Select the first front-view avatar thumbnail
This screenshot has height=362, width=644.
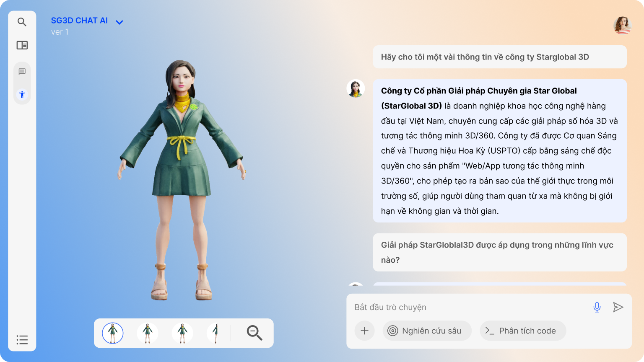112,333
